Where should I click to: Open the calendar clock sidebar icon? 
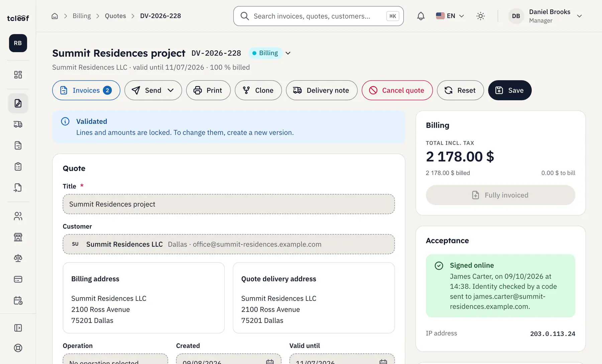(x=18, y=300)
